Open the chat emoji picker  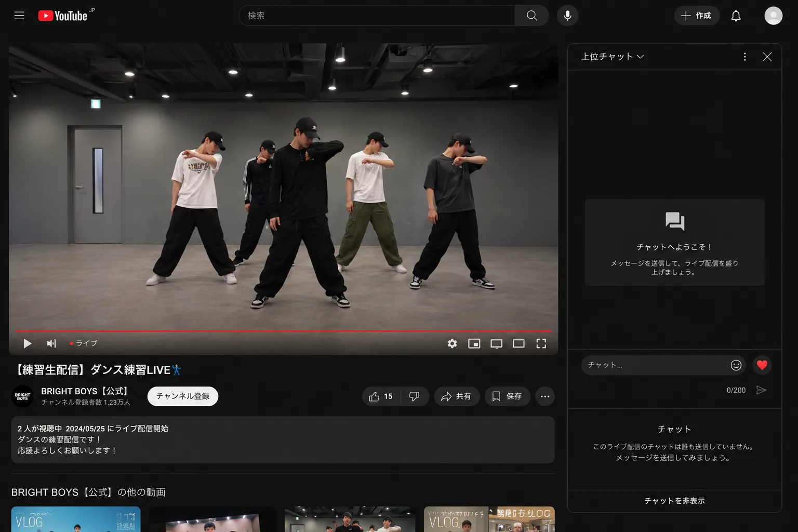[736, 365]
